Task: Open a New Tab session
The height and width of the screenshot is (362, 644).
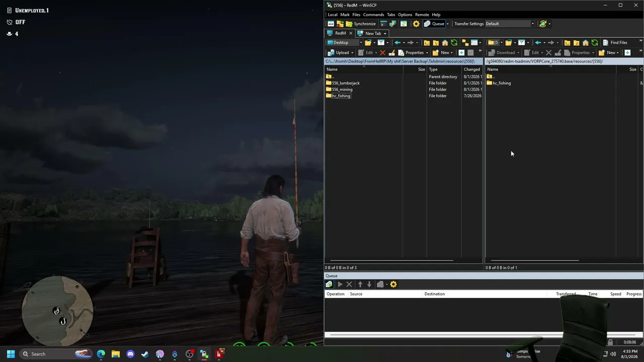Action: pos(370,33)
